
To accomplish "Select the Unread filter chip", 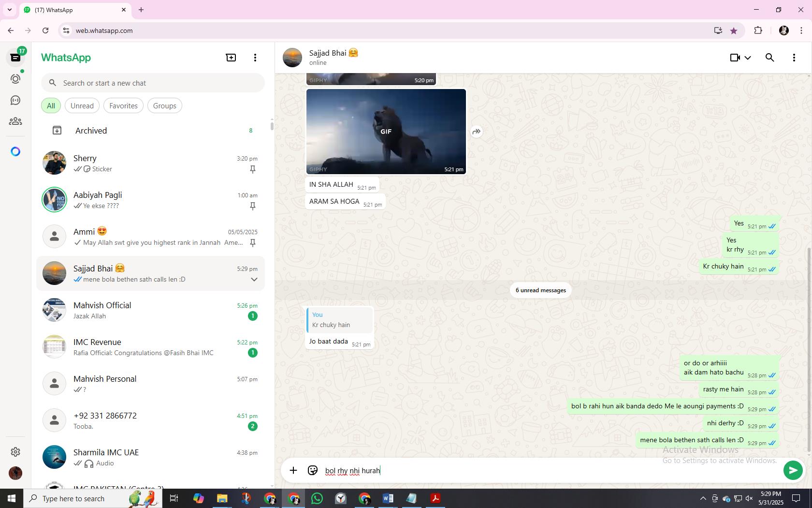I will 82,106.
